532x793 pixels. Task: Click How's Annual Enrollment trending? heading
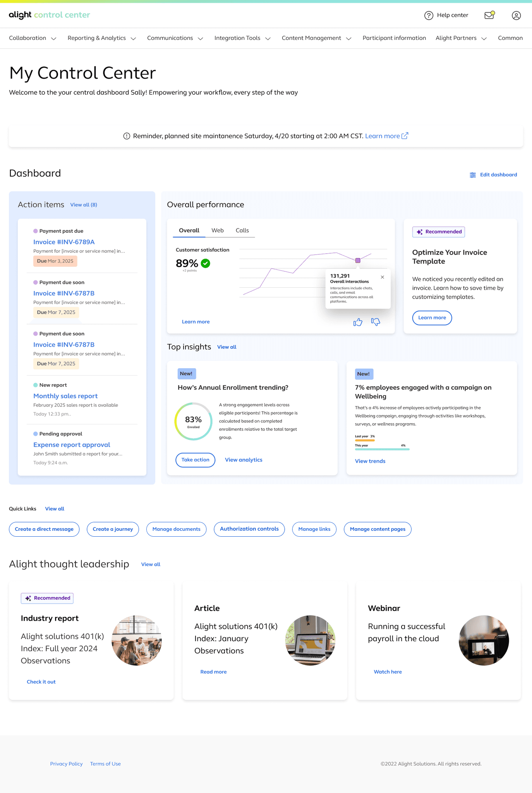[233, 388]
